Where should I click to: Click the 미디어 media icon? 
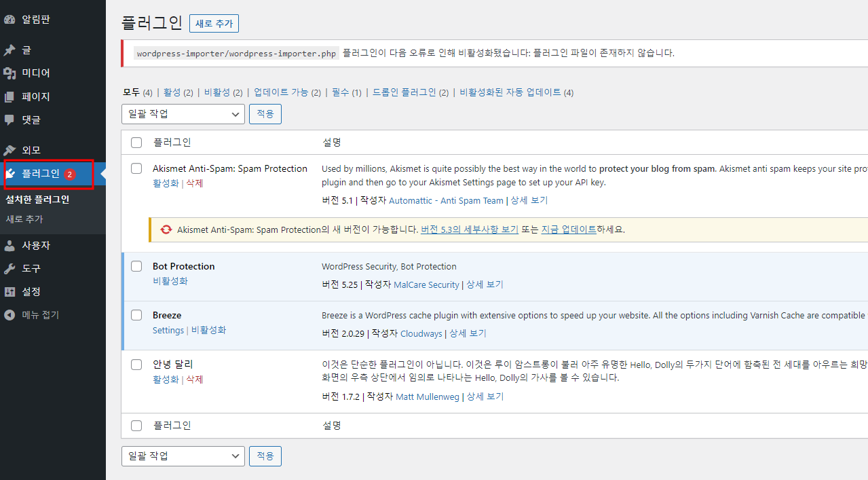10,73
